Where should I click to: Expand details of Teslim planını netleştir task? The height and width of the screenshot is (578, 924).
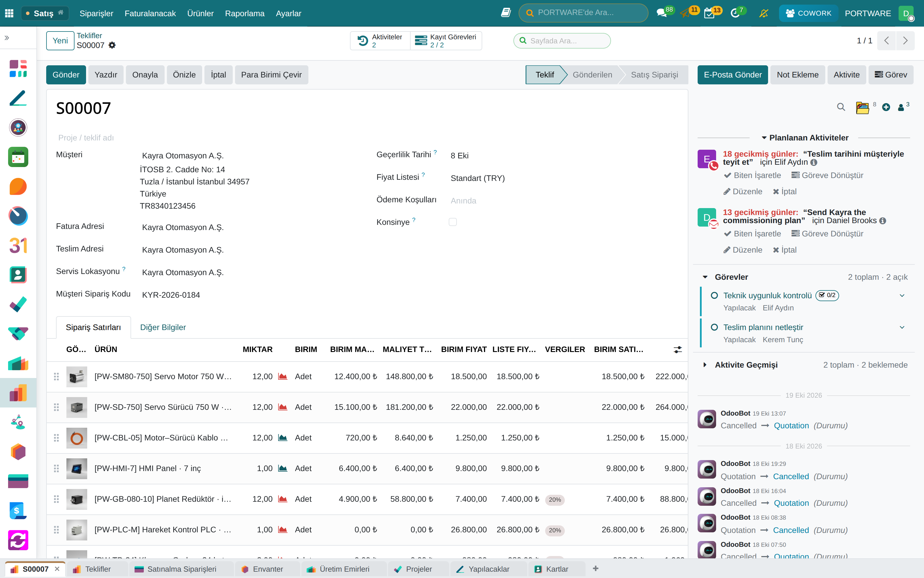point(902,327)
